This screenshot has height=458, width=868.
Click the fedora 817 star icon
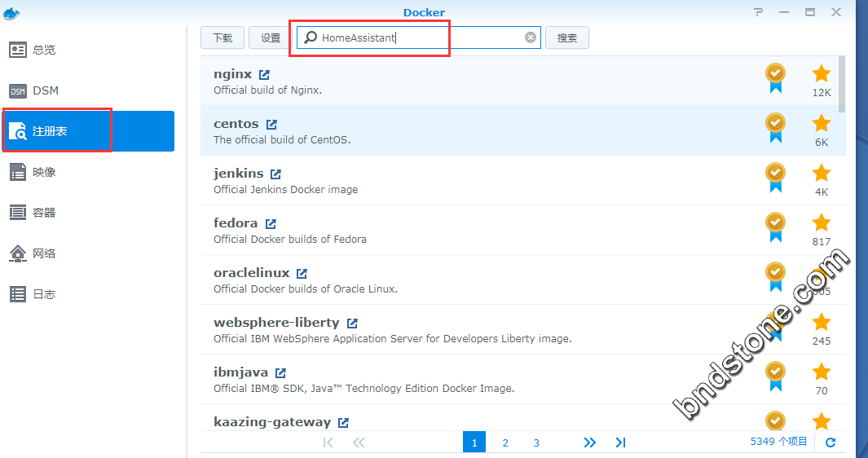(x=822, y=222)
